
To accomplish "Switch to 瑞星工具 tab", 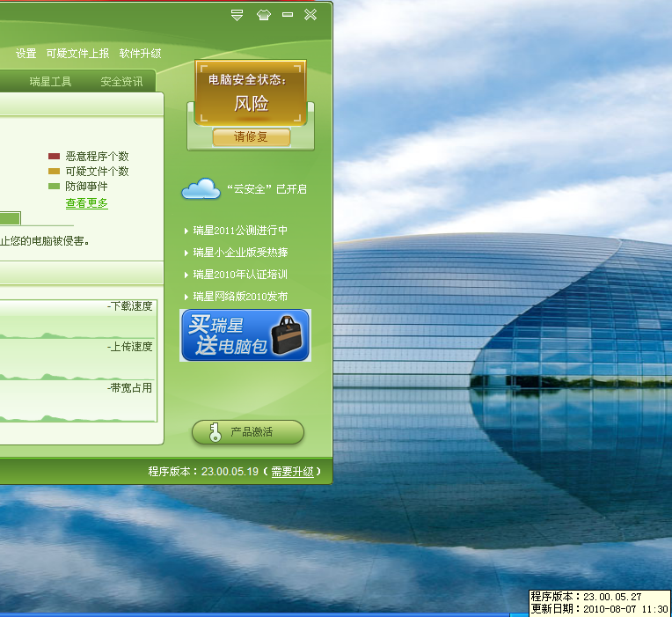I will (x=50, y=82).
